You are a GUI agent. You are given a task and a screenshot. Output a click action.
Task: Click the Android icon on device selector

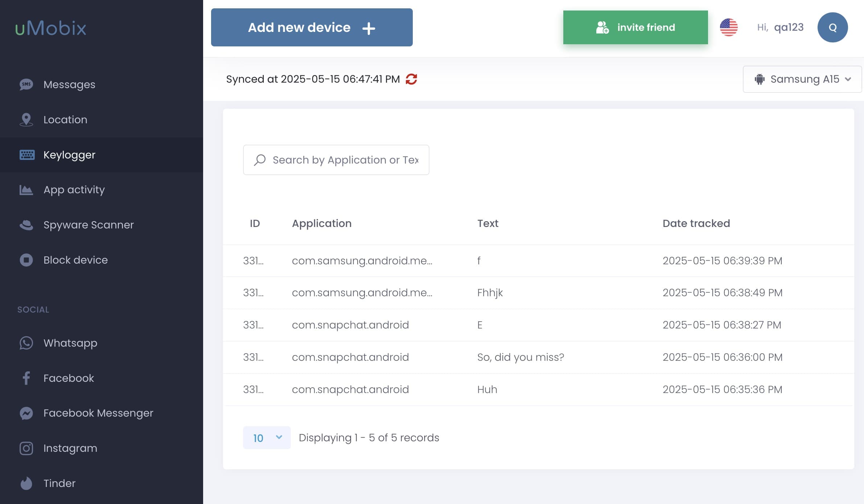(760, 79)
